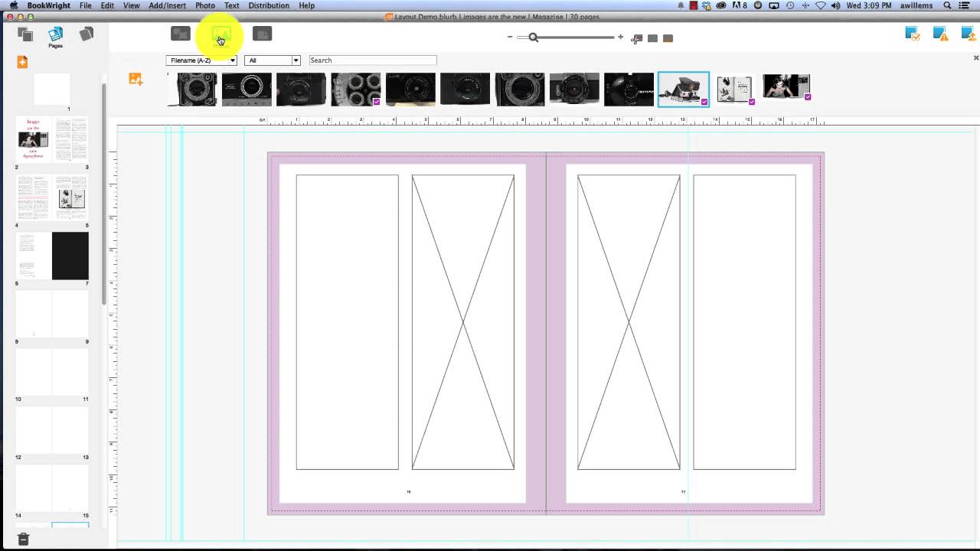Select pages 14-15 spread thumbnail
This screenshot has width=980, height=551.
tap(52, 488)
